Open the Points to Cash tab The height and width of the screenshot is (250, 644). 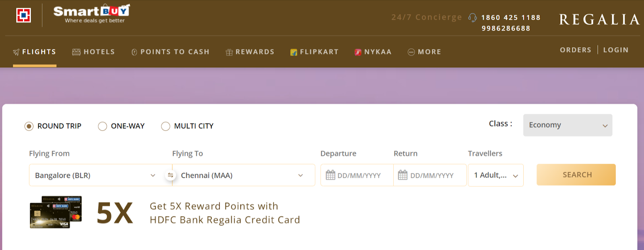pos(170,52)
